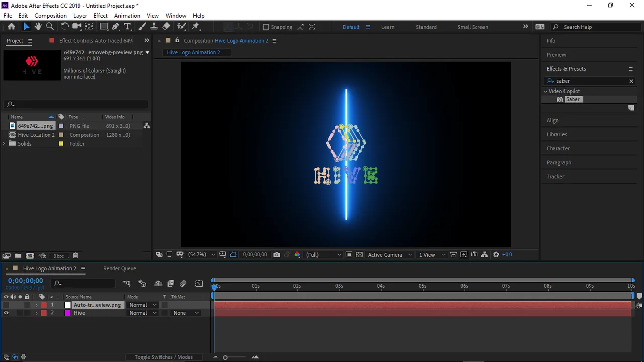Image resolution: width=644 pixels, height=362 pixels.
Task: Click the Draft 3D icon in timeline
Action: click(142, 284)
